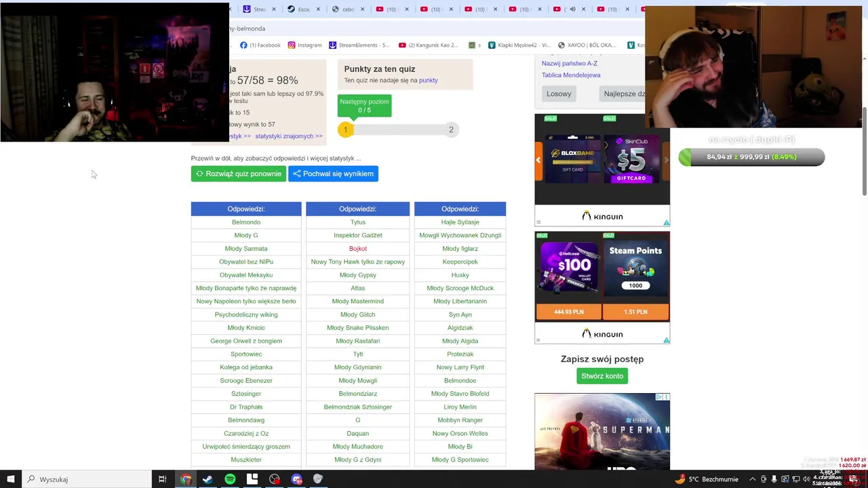This screenshot has width=868, height=488.
Task: Click the level 2 marker on progress bar
Action: [x=451, y=129]
